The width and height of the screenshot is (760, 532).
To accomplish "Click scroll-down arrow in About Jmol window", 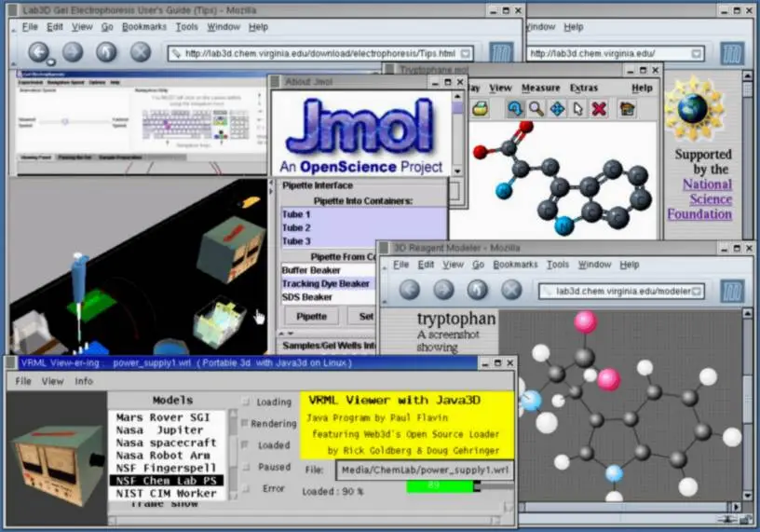I will pyautogui.click(x=457, y=171).
